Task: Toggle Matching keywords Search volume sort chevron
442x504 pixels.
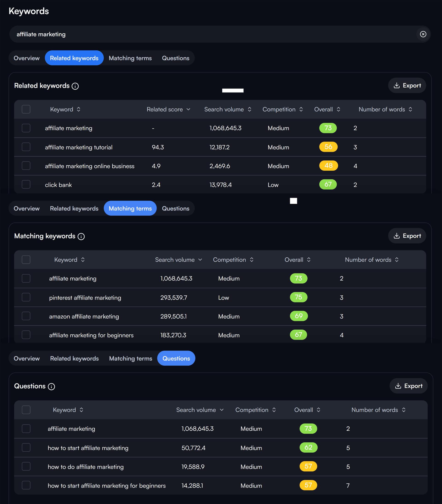Action: (200, 259)
